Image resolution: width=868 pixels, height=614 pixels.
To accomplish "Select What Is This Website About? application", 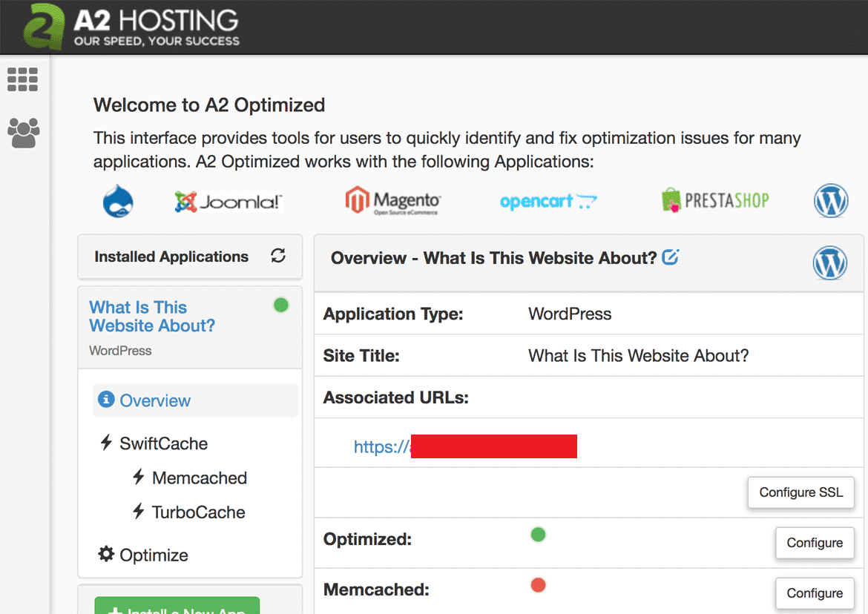I will (152, 317).
